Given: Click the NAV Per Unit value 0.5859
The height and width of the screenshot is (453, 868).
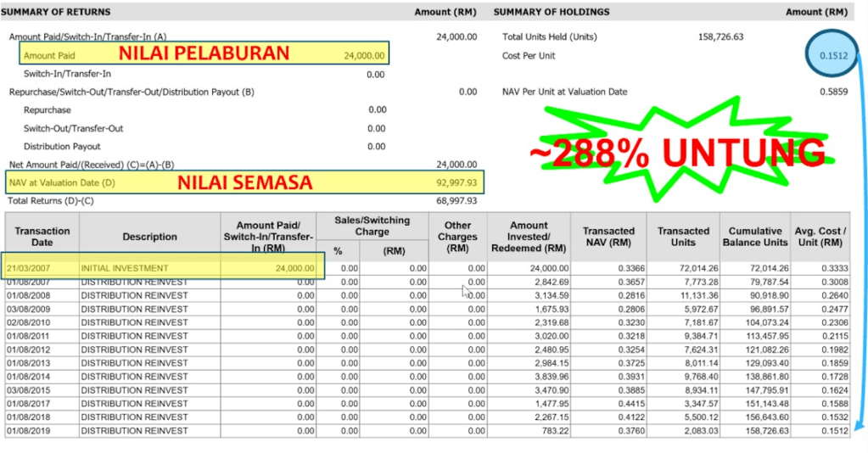Looking at the screenshot, I should click(x=832, y=92).
